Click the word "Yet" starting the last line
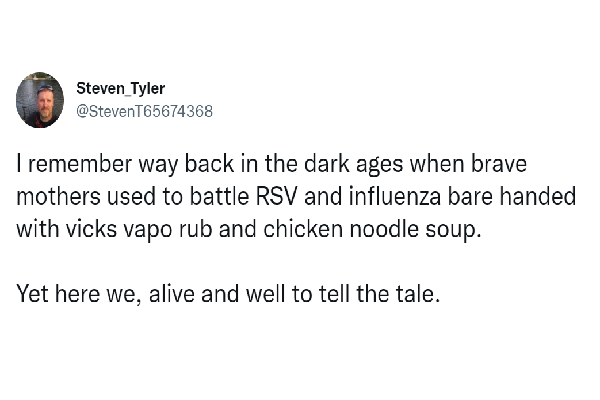Image resolution: width=600 pixels, height=400 pixels. pyautogui.click(x=33, y=295)
